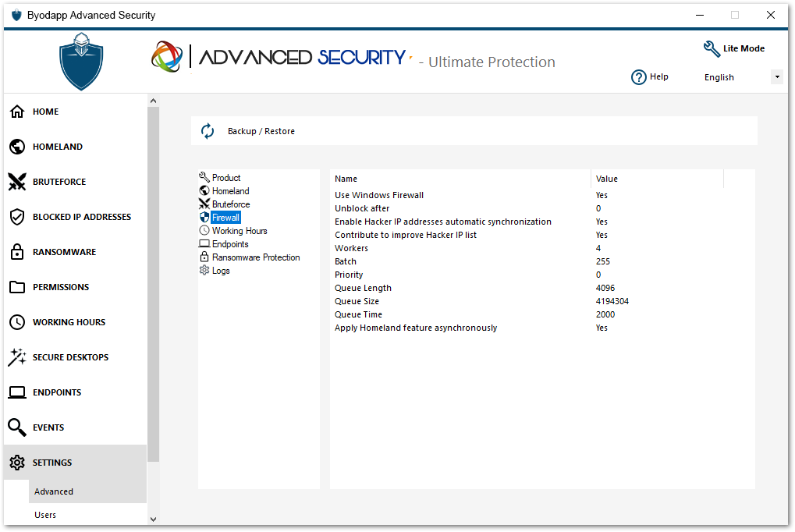Screen dimensions: 795x532
Task: Click the Product wrench icon in tree
Action: click(x=204, y=177)
